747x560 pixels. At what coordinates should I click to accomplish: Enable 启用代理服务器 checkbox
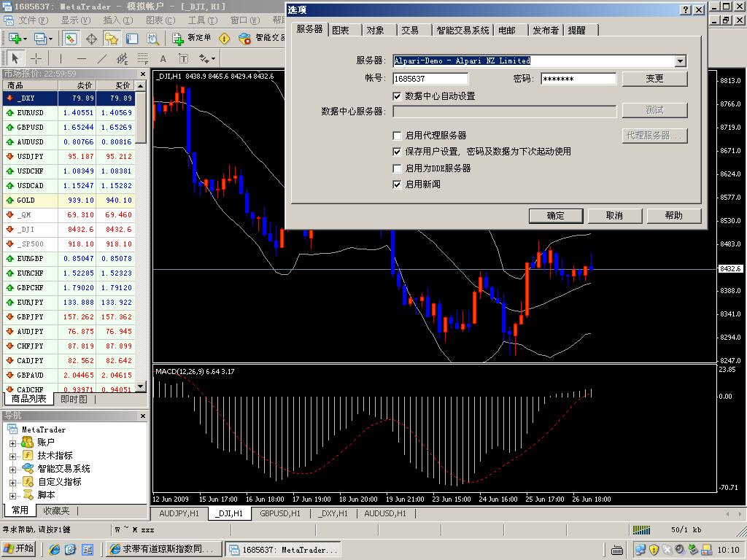(x=396, y=136)
